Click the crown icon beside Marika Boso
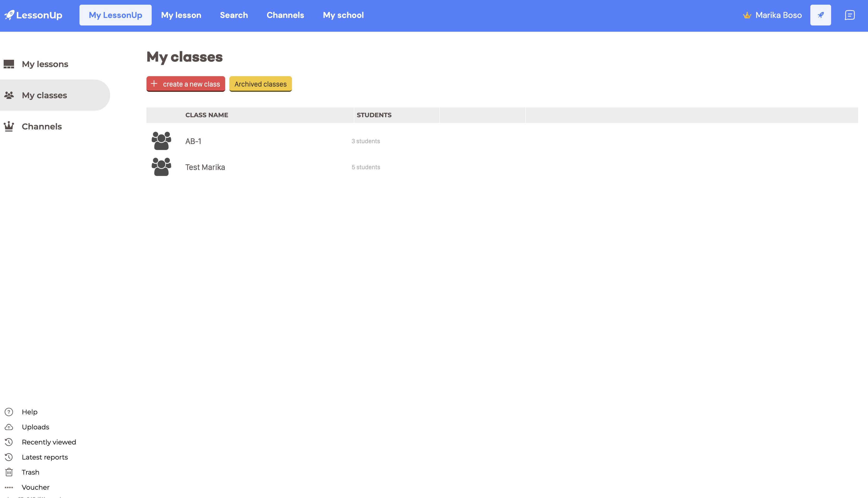 (747, 15)
